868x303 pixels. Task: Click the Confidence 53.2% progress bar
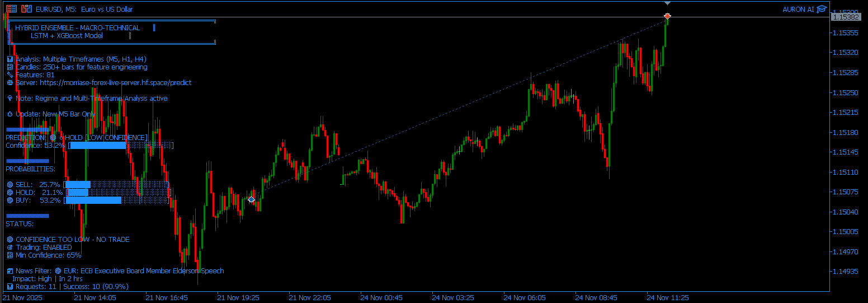121,146
